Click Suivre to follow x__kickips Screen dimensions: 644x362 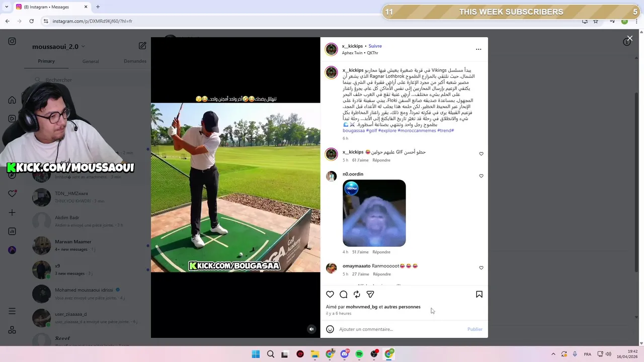(375, 46)
